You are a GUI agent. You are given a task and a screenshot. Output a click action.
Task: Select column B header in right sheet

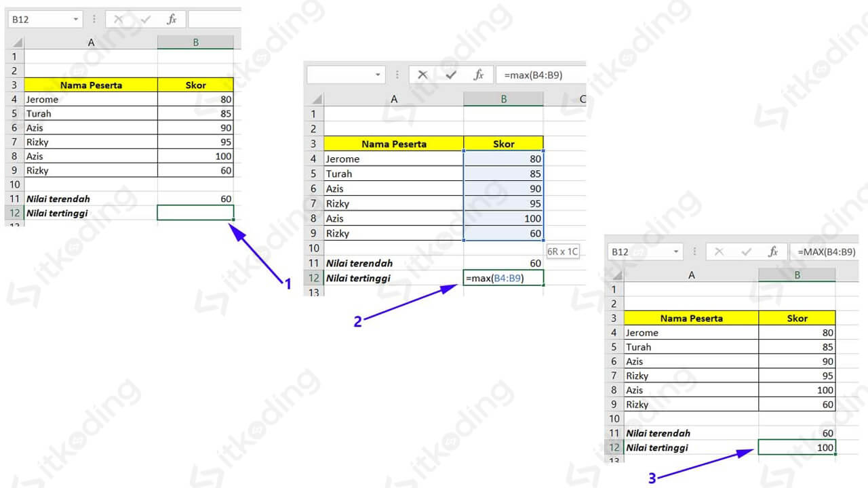coord(797,275)
